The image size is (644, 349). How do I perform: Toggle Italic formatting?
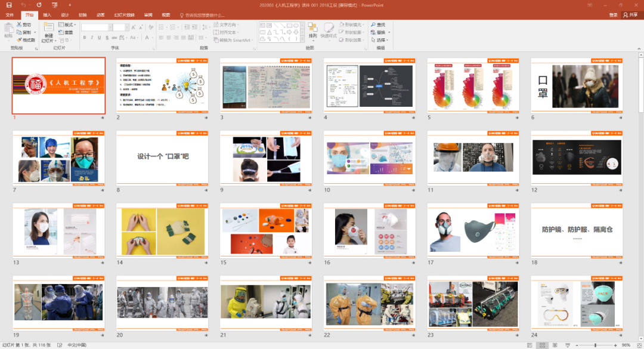click(92, 38)
